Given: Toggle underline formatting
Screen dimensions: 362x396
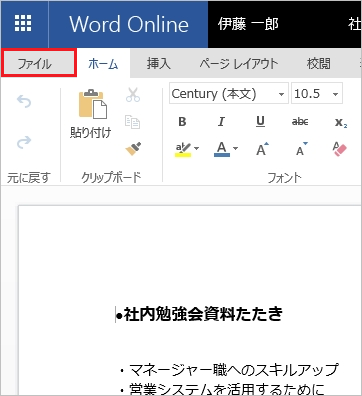Looking at the screenshot, I should coord(261,122).
